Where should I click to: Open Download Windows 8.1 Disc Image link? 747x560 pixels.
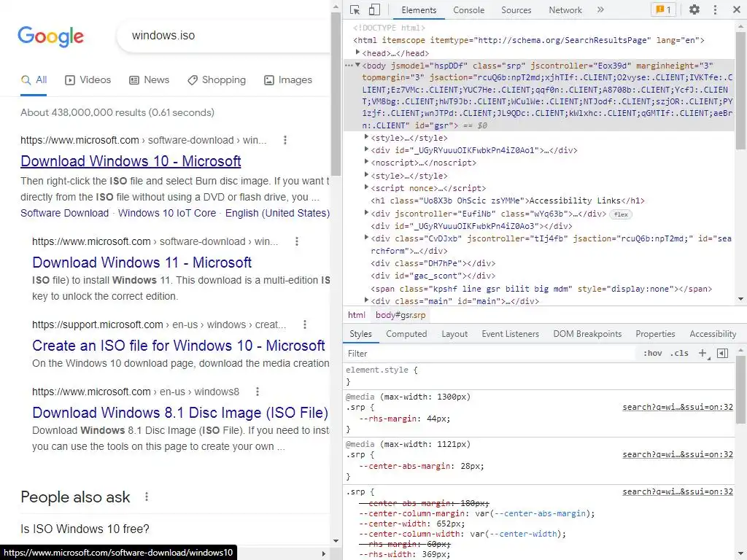pyautogui.click(x=180, y=413)
